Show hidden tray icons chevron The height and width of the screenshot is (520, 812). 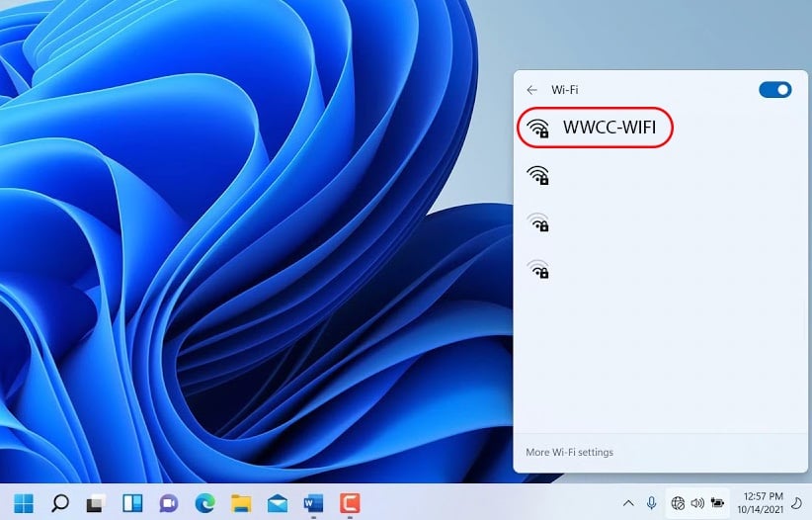[x=628, y=503]
